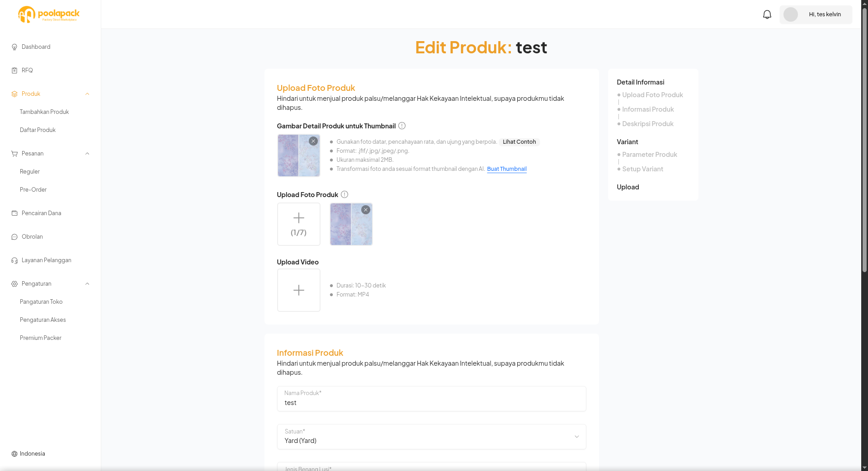Remove the thumbnail image with its X
868x471 pixels.
(313, 141)
